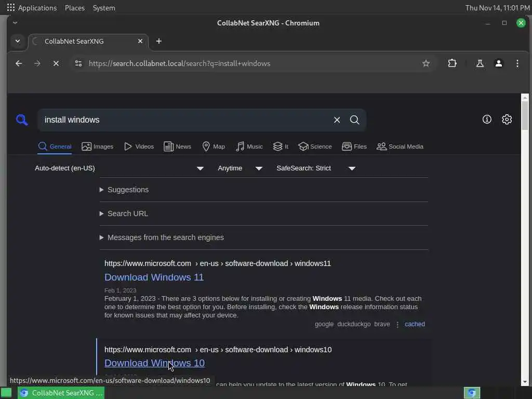Open SearXNG preferences gear icon
The width and height of the screenshot is (532, 399).
pyautogui.click(x=507, y=119)
